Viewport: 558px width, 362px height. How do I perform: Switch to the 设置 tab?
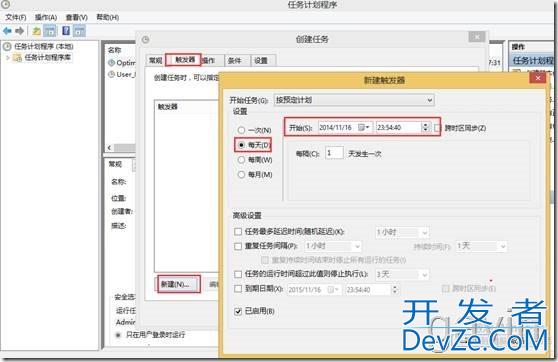tap(261, 61)
